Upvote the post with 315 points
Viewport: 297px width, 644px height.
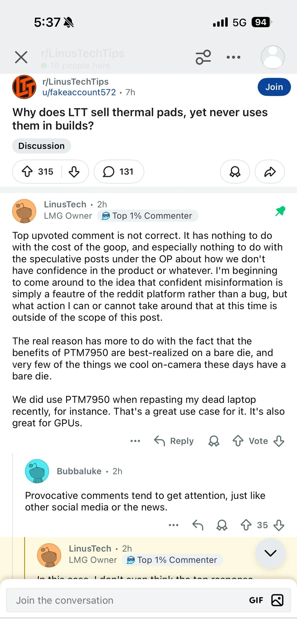point(27,172)
